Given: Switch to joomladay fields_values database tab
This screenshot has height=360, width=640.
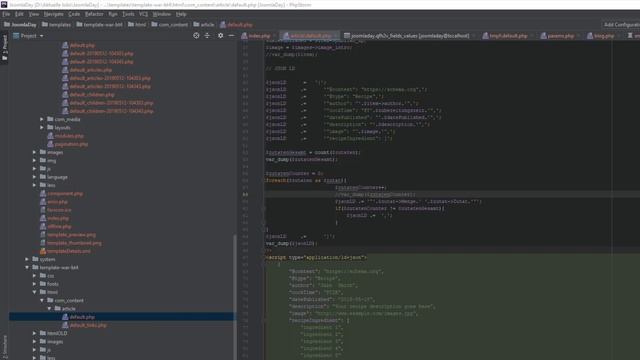Looking at the screenshot, I should (x=409, y=36).
